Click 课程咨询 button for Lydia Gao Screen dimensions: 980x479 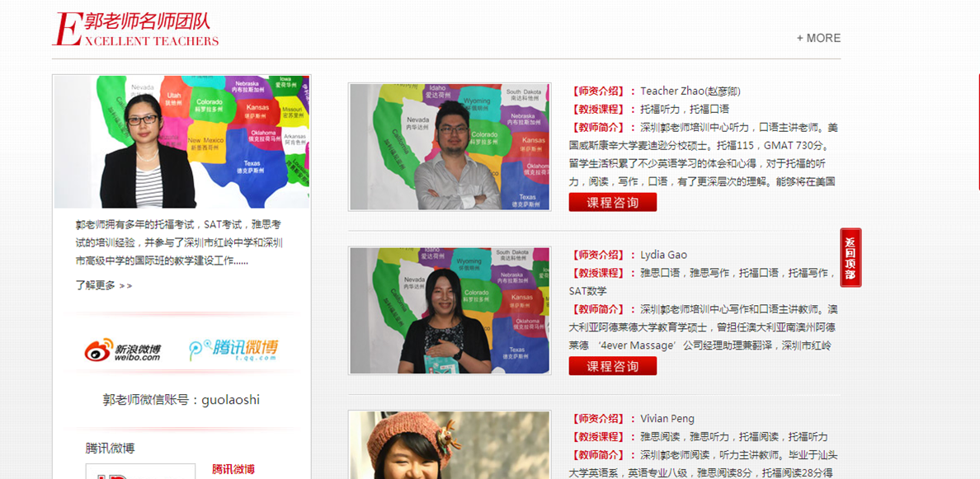(612, 366)
